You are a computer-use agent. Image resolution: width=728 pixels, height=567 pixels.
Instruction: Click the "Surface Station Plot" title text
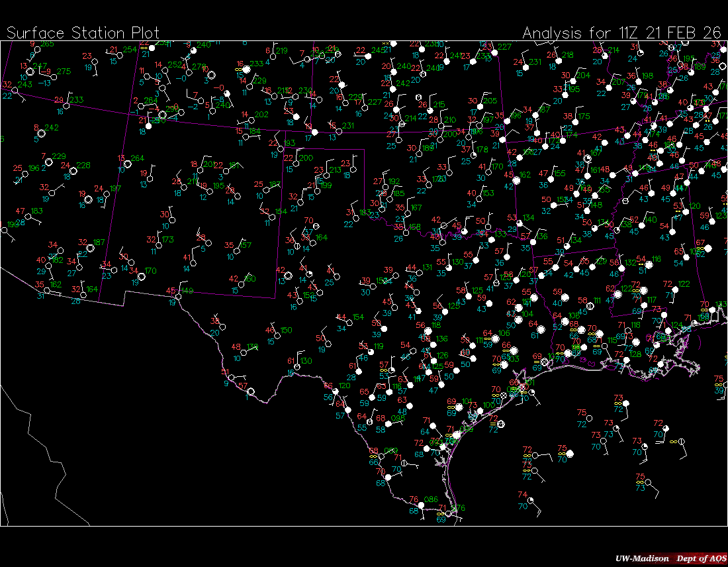83,33
